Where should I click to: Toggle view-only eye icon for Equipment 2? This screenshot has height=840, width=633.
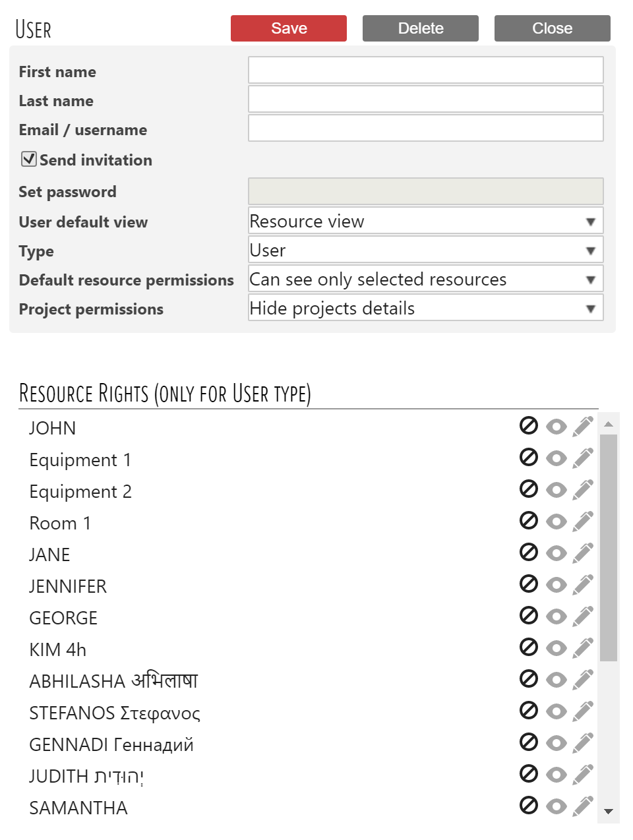pos(557,490)
